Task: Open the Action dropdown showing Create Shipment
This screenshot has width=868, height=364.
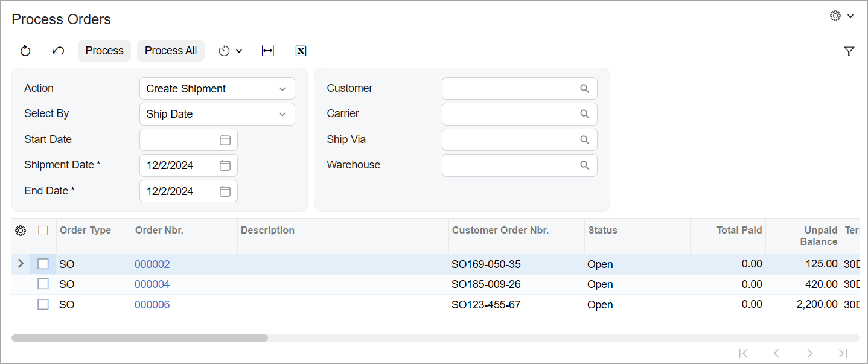Action: point(217,89)
